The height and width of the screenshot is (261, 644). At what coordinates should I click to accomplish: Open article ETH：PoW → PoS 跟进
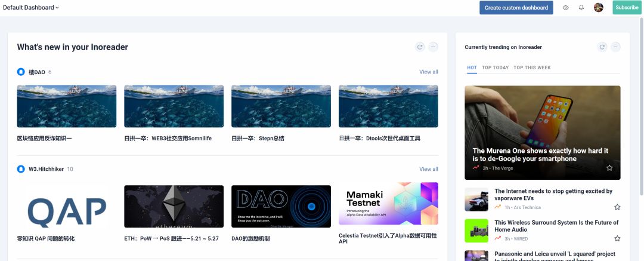click(x=171, y=238)
